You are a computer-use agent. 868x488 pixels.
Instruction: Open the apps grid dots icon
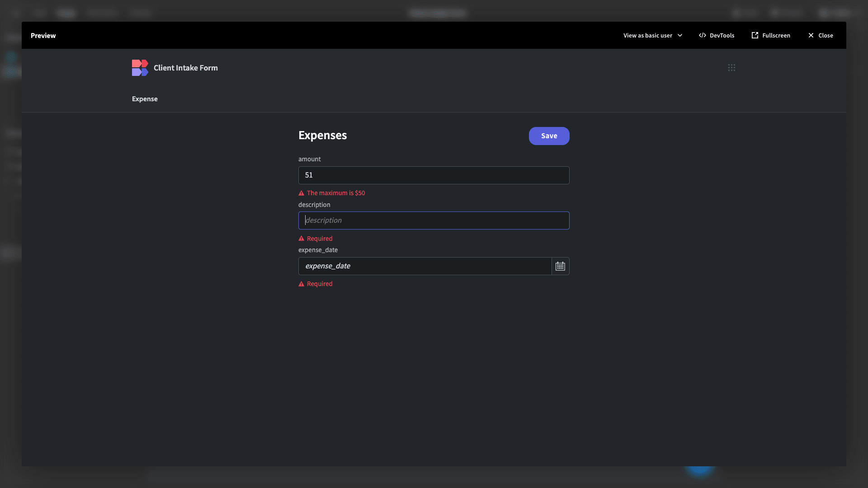point(731,68)
